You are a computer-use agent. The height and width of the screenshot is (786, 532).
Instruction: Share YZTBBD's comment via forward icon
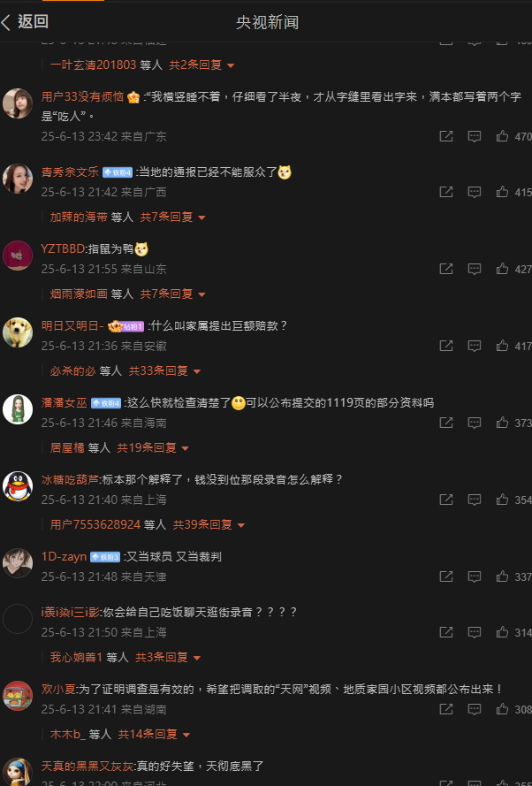[x=446, y=269]
